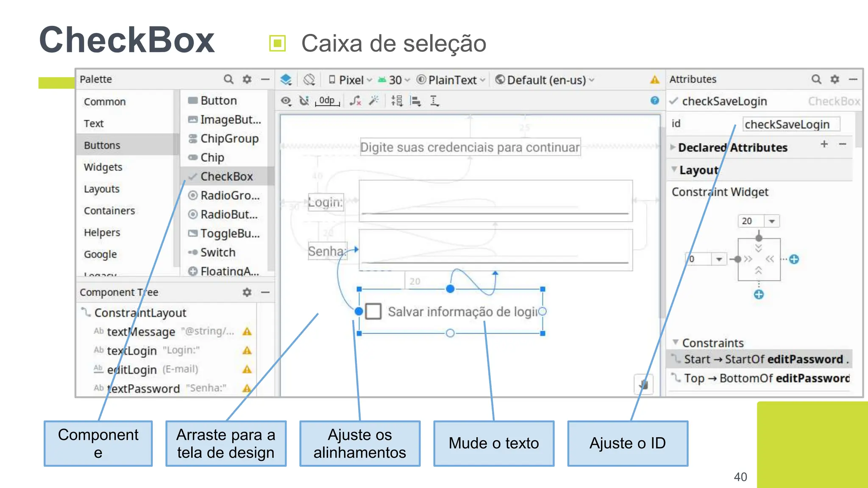Open Pixel device dropdown
The image size is (868, 488).
click(351, 80)
